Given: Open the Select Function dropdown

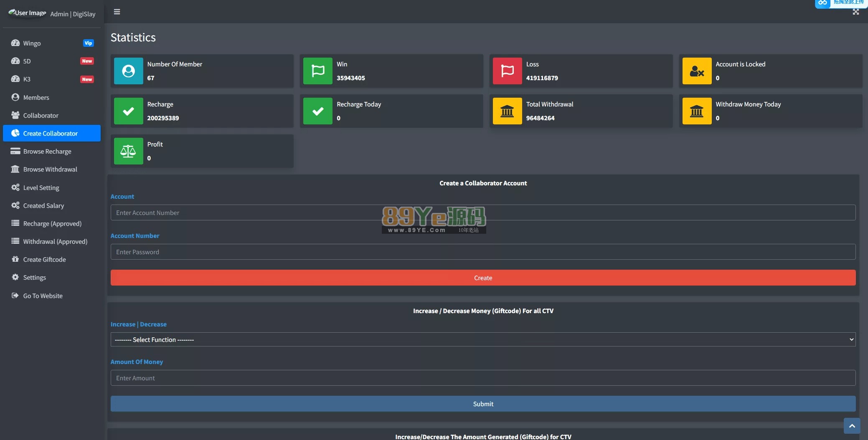Looking at the screenshot, I should point(483,339).
